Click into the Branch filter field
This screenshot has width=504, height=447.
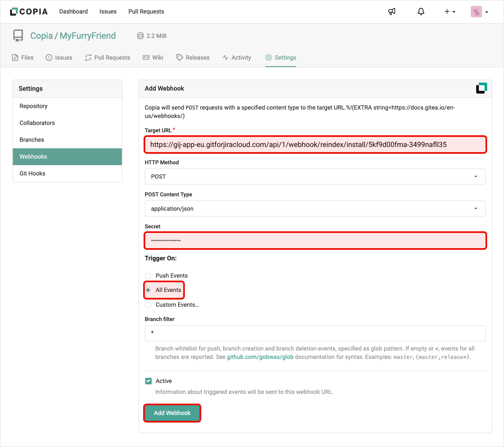315,333
